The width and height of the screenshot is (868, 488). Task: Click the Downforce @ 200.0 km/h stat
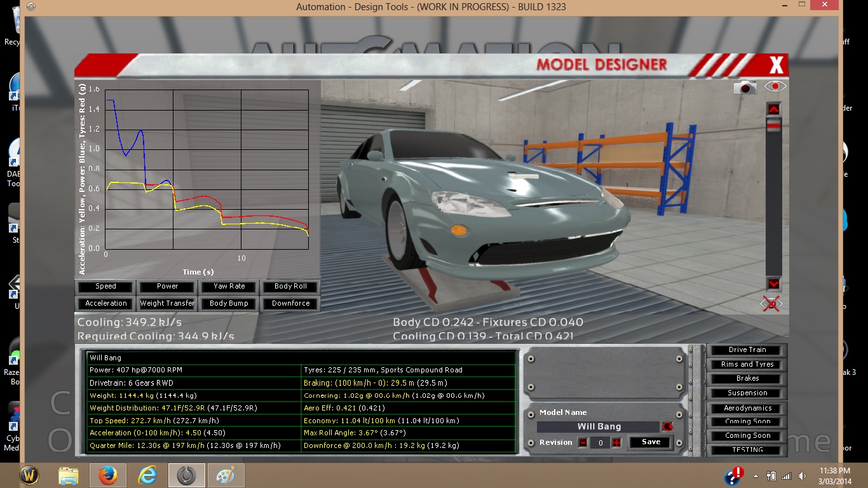tap(409, 446)
